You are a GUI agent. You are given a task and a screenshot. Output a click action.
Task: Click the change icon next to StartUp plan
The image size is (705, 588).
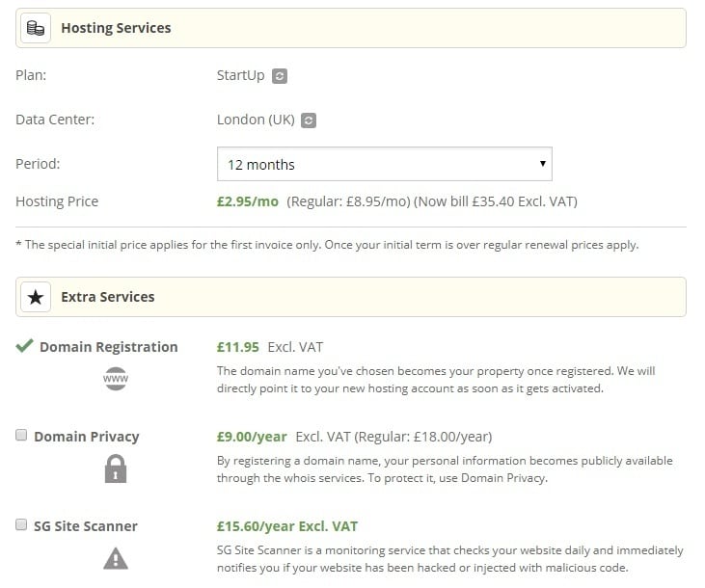click(280, 76)
